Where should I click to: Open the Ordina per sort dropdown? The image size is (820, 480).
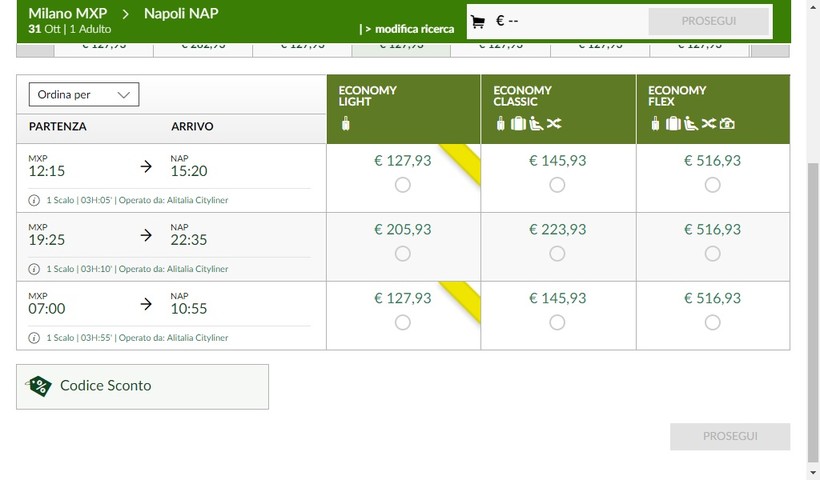pyautogui.click(x=84, y=95)
